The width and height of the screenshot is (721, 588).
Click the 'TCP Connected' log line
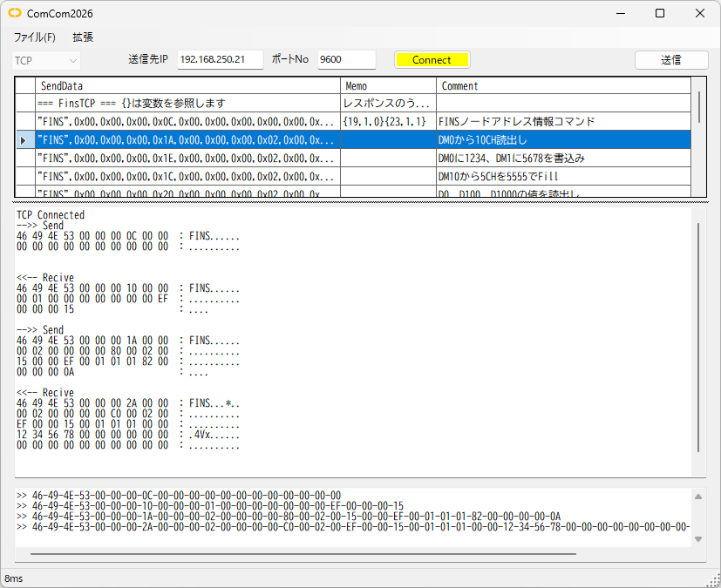51,214
